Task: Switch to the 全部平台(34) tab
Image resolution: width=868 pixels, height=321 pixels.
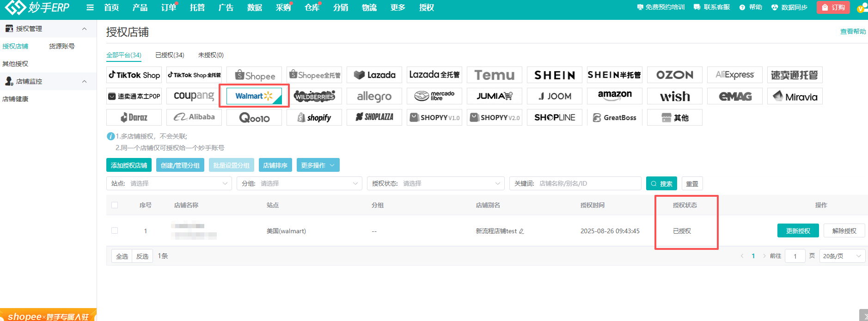Action: [124, 55]
